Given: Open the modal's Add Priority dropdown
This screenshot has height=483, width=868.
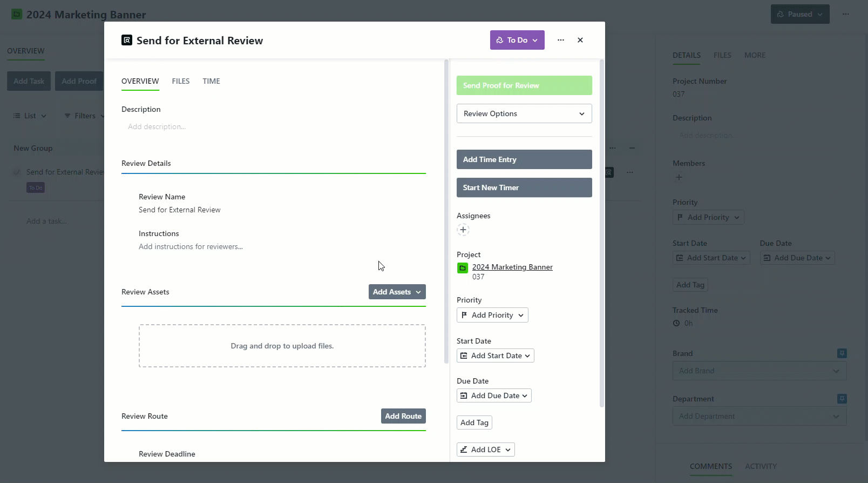Looking at the screenshot, I should coord(492,315).
